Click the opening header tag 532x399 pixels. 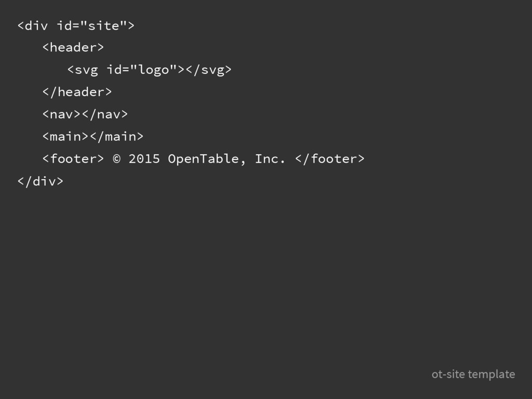[73, 47]
